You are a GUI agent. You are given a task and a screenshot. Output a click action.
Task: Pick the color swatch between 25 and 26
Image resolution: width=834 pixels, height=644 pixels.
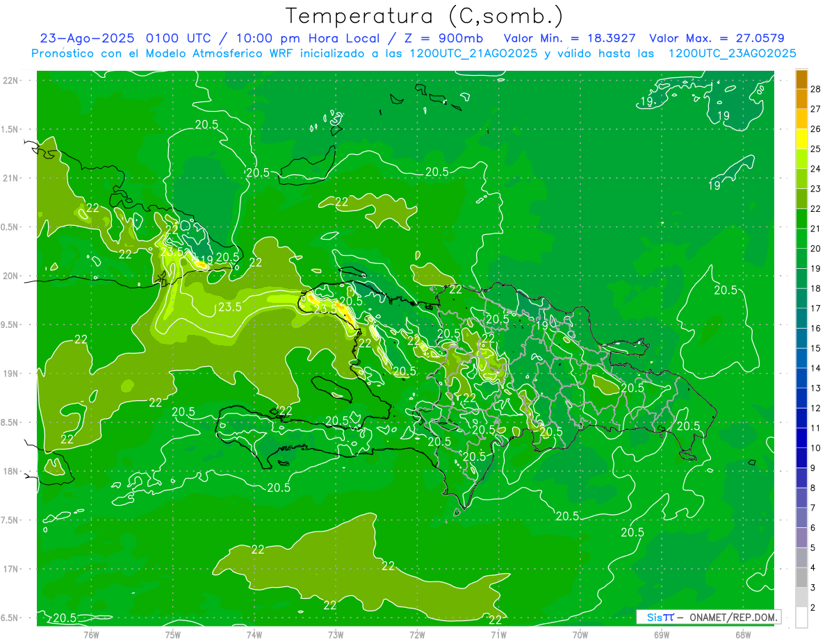tap(801, 139)
